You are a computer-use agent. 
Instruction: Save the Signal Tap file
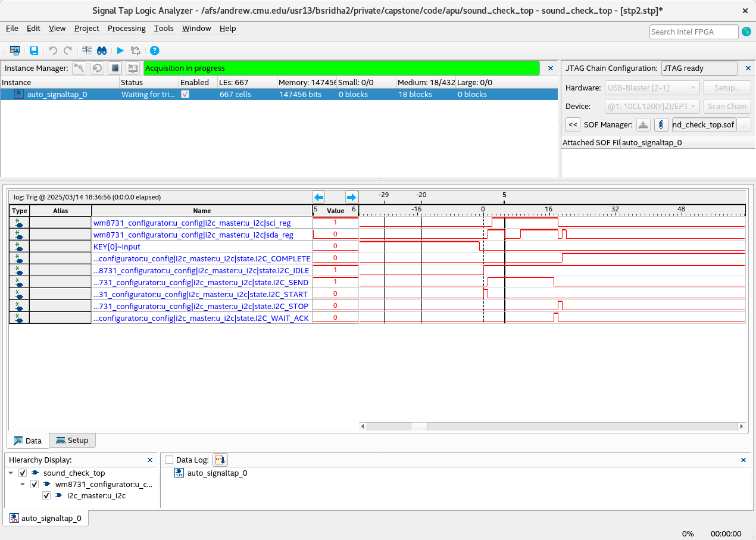point(34,51)
